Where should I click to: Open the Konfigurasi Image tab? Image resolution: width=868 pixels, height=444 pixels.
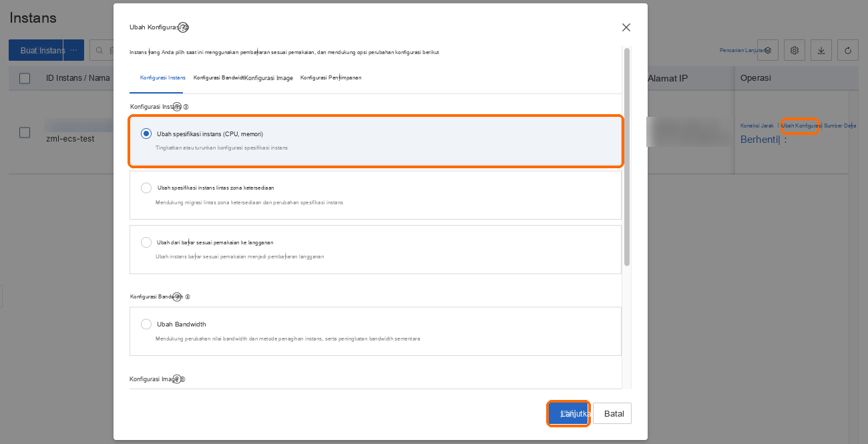[269, 78]
